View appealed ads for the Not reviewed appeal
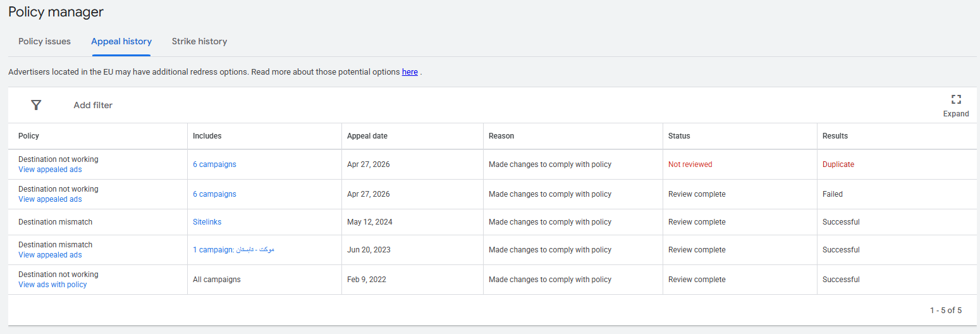 pos(50,170)
